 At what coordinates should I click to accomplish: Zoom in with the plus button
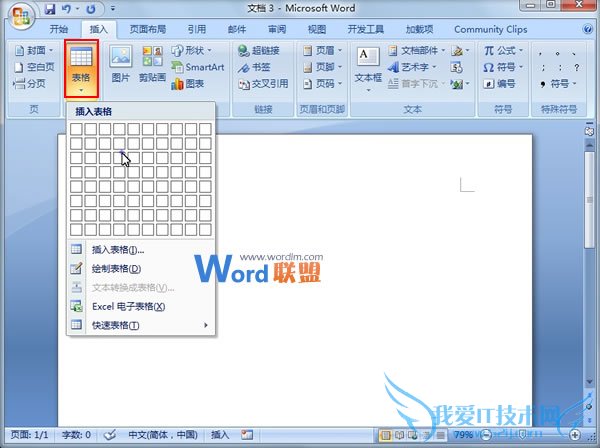point(575,435)
